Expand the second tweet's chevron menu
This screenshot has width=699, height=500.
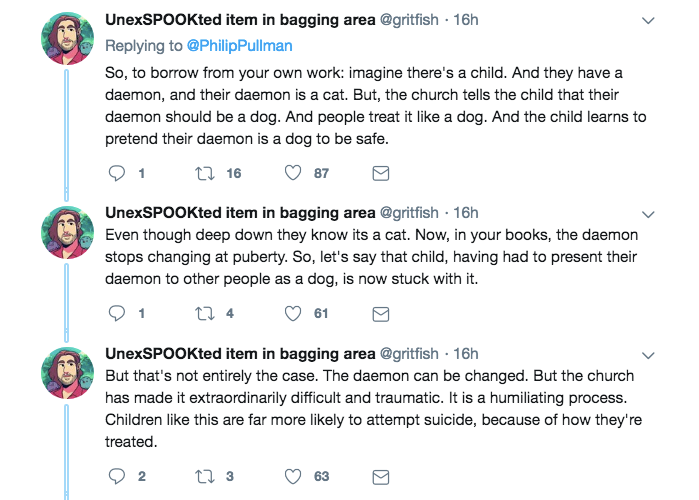648,213
